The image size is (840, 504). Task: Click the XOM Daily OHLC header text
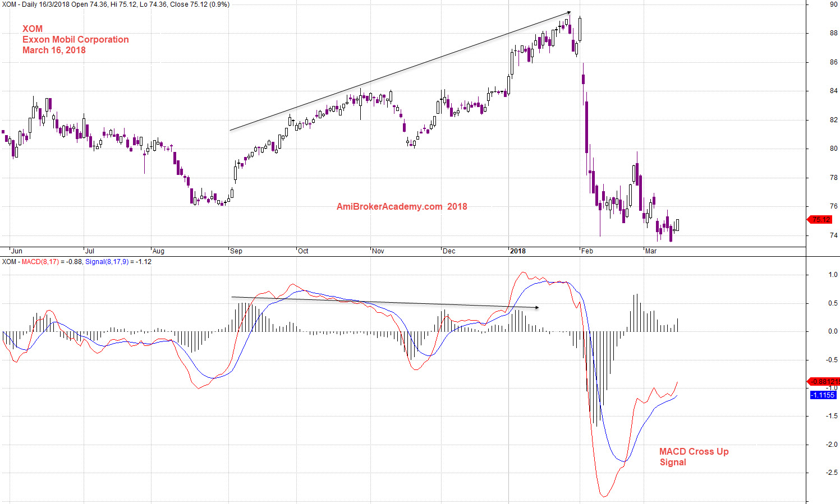(x=116, y=4)
